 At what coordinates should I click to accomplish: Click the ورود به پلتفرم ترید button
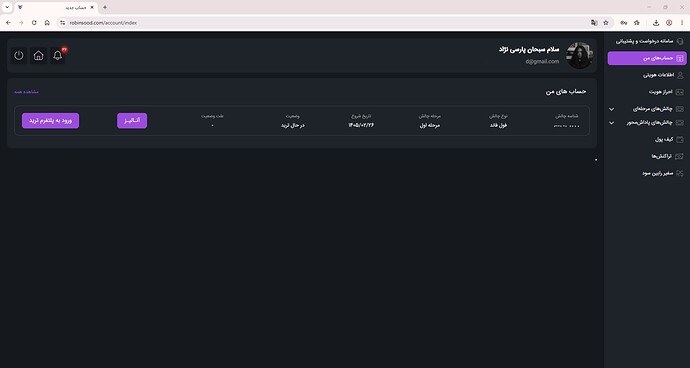point(51,121)
